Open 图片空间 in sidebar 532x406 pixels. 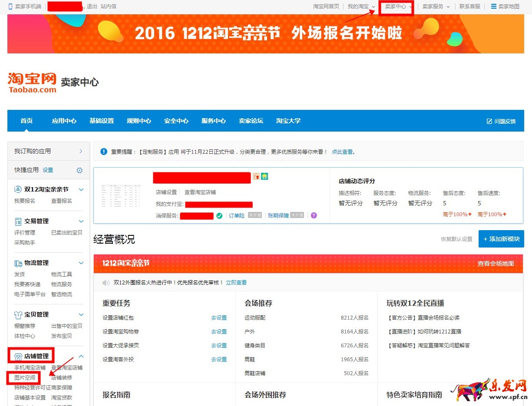25,378
